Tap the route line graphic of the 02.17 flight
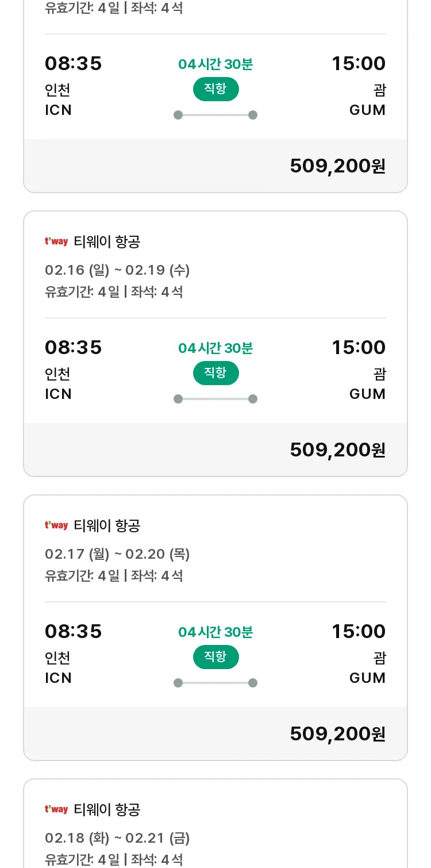 pos(215,683)
